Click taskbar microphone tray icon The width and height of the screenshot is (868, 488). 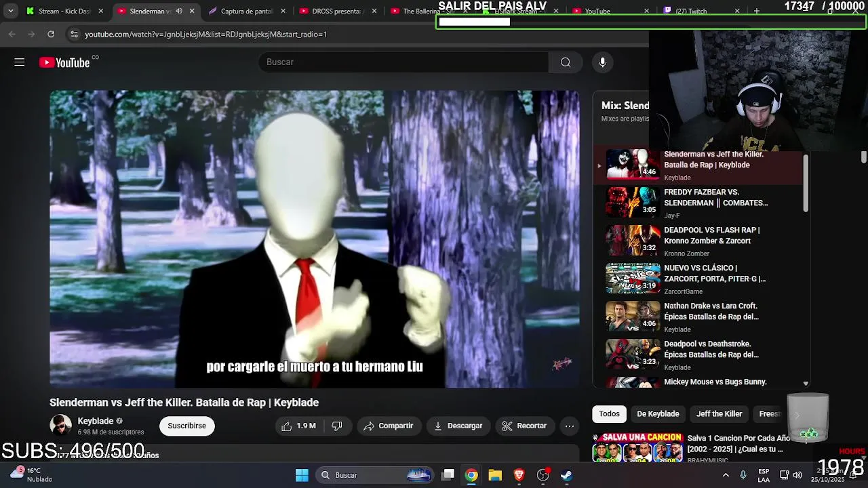coord(743,475)
